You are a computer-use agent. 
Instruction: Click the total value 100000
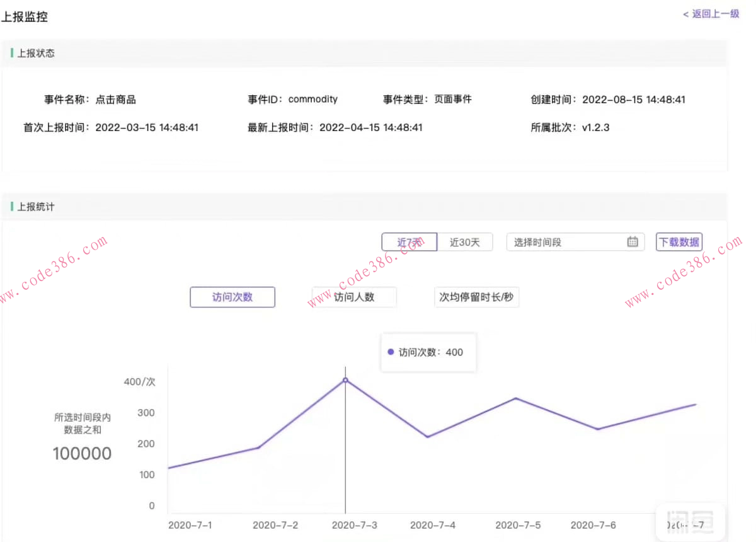click(x=83, y=453)
